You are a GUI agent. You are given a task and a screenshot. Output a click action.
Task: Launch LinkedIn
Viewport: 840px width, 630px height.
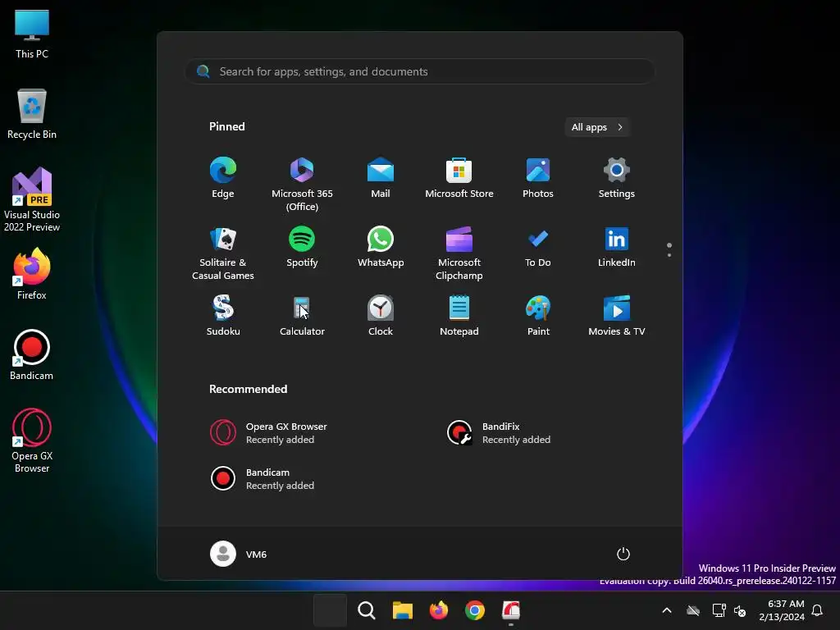pyautogui.click(x=617, y=248)
